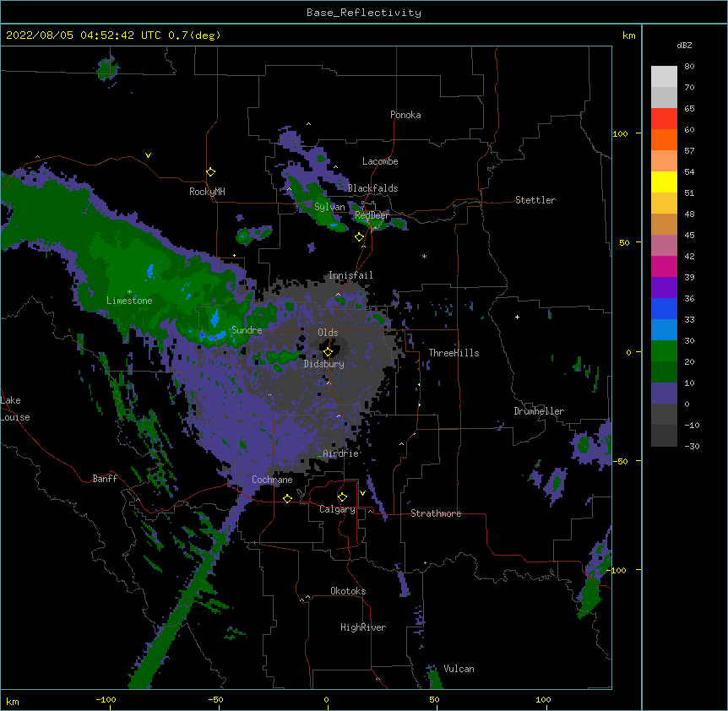Click the Limestone label
The image size is (728, 711).
click(x=129, y=301)
